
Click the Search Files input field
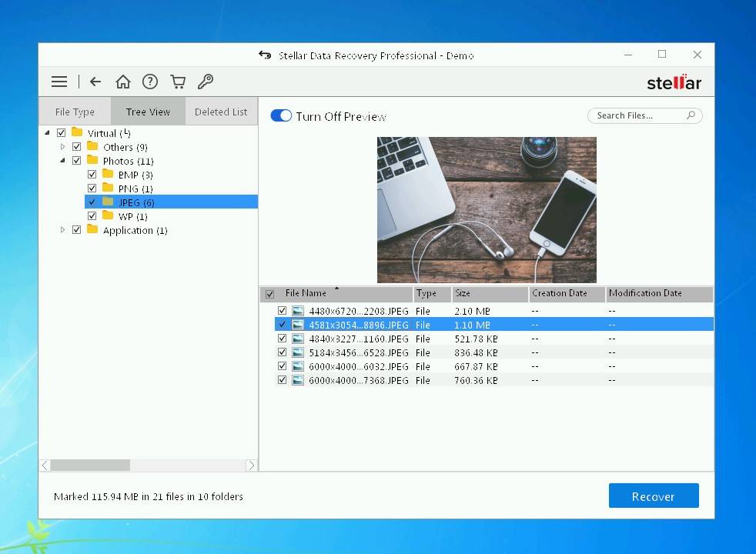tap(644, 115)
